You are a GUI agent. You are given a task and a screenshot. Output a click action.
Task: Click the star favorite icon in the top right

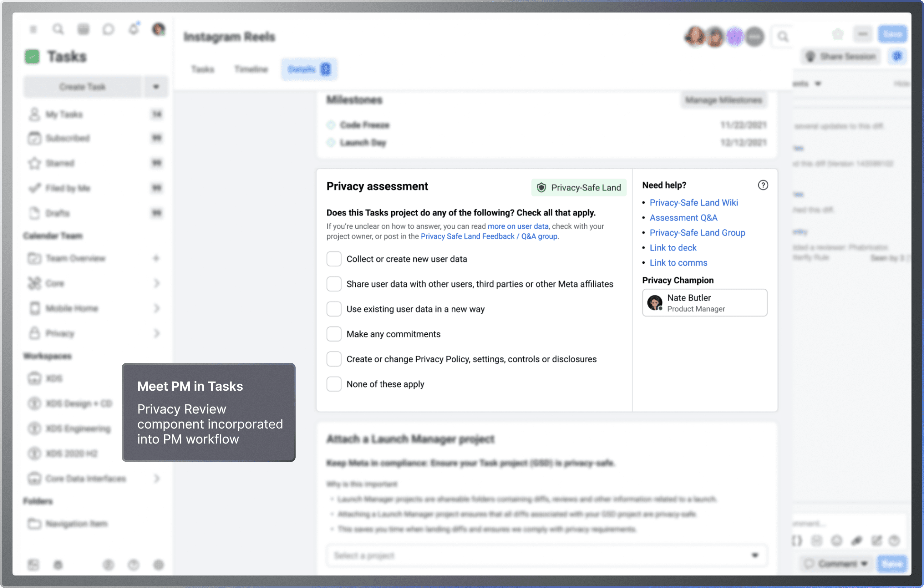click(838, 34)
